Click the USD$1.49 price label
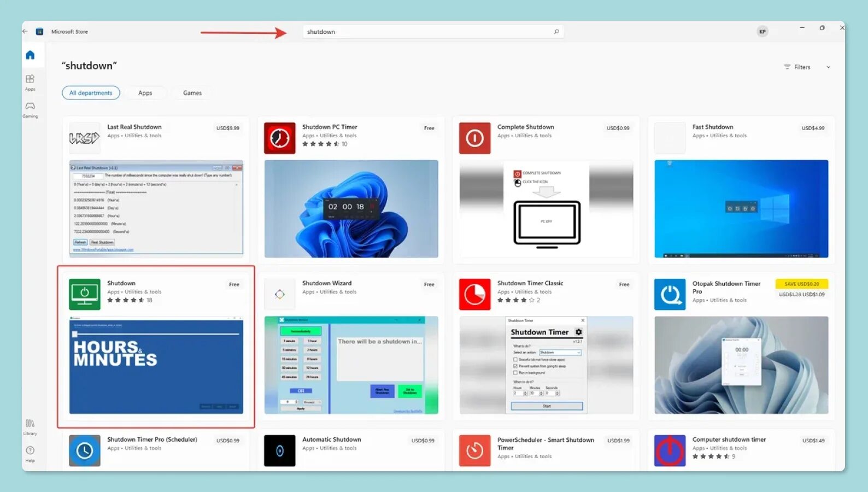The image size is (868, 492). point(814,441)
